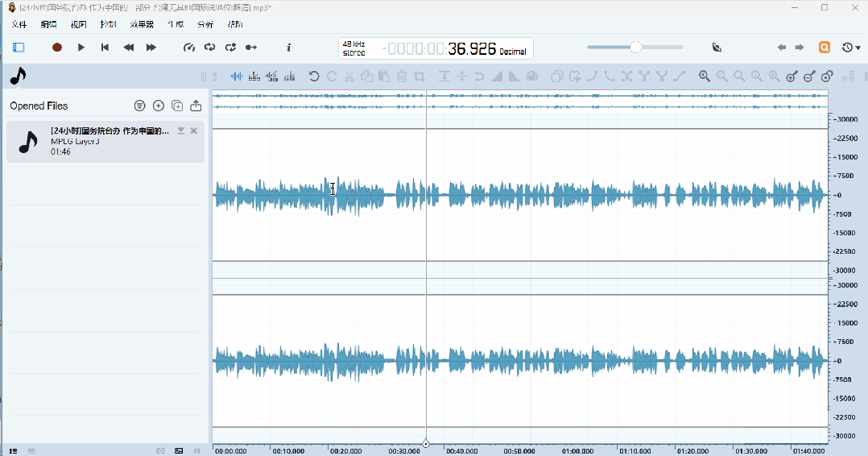Select the 01:46 MPEG Layer3 file entry

[105, 142]
